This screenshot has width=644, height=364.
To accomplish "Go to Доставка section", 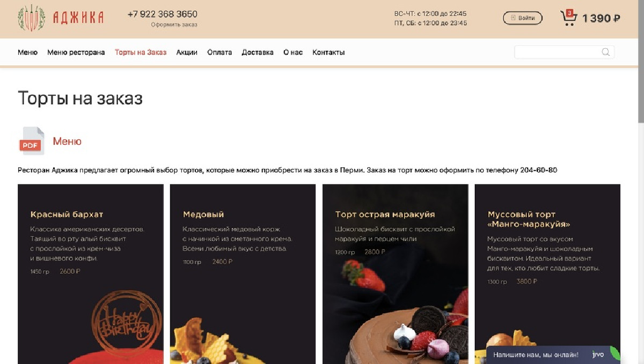I will point(258,53).
